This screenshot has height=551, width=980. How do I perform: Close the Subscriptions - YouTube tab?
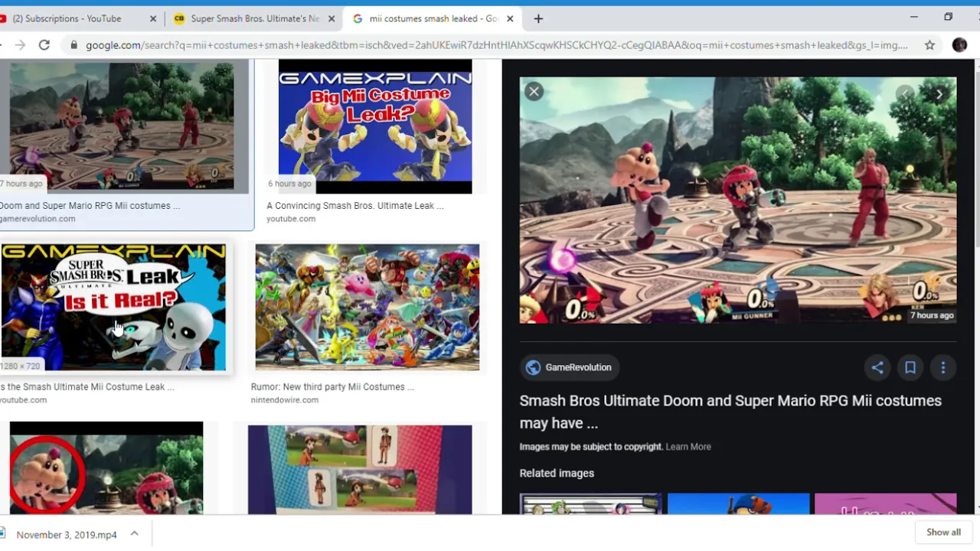click(x=152, y=18)
